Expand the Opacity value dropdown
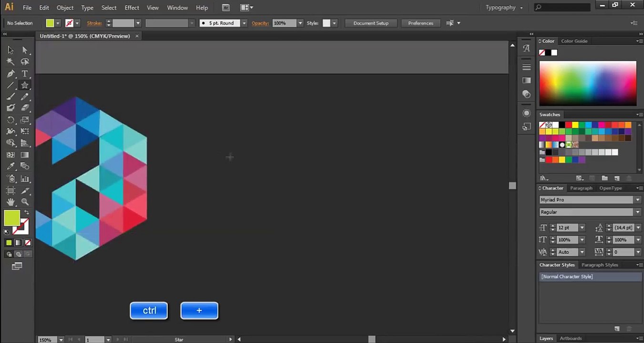 click(x=300, y=23)
